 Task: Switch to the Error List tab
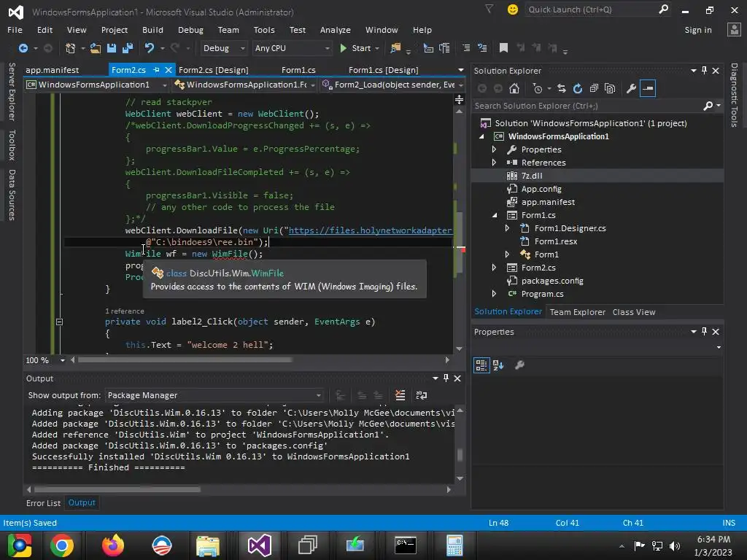point(43,503)
